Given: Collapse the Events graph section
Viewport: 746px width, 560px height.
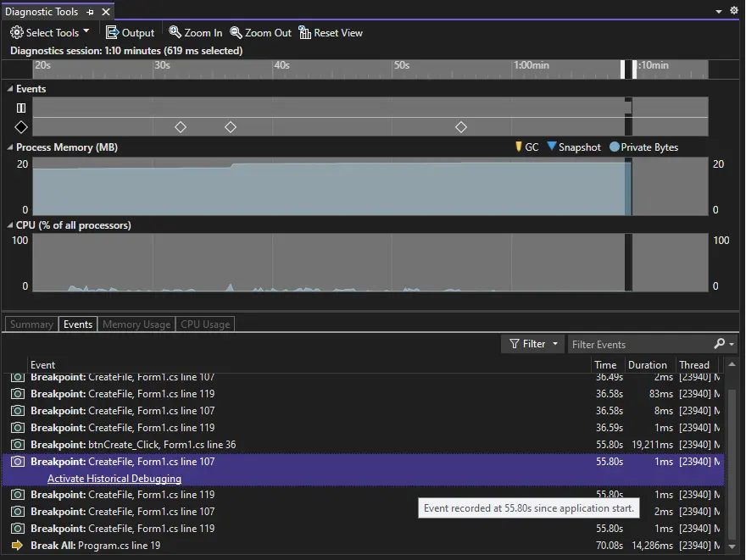Looking at the screenshot, I should pyautogui.click(x=10, y=89).
